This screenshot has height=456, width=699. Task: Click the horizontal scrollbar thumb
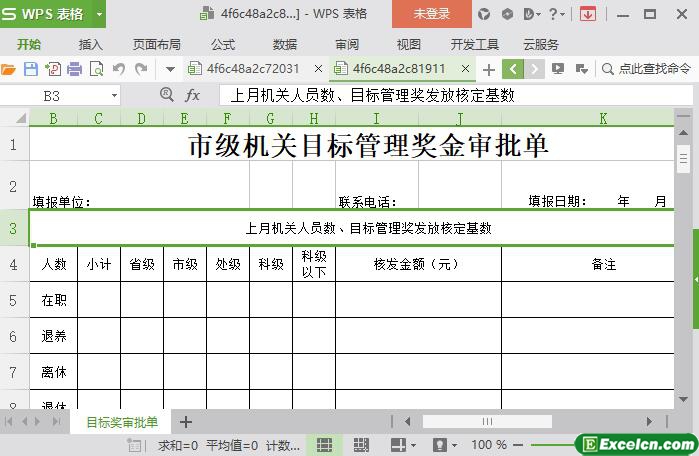tap(487, 421)
